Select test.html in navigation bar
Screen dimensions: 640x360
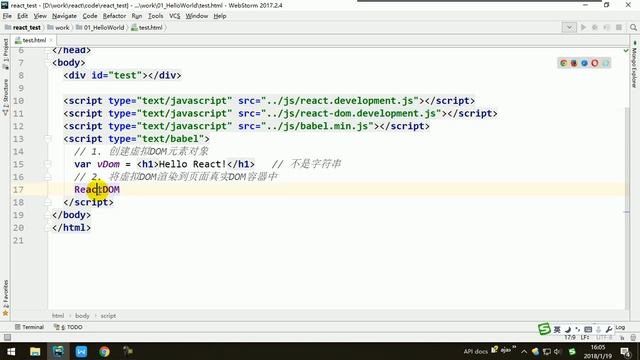tap(147, 27)
